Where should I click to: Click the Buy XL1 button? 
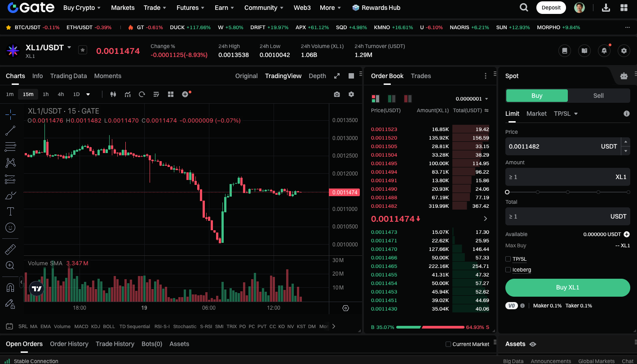pyautogui.click(x=568, y=287)
